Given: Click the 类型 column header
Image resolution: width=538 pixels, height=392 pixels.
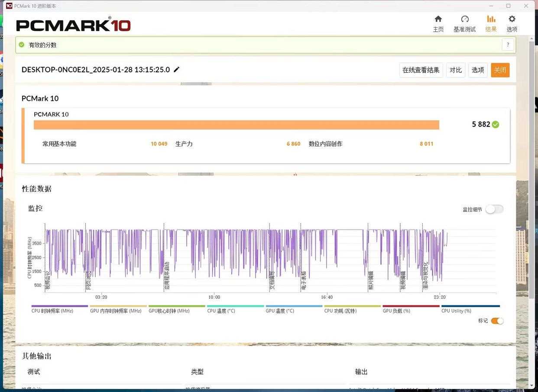Looking at the screenshot, I should (197, 372).
